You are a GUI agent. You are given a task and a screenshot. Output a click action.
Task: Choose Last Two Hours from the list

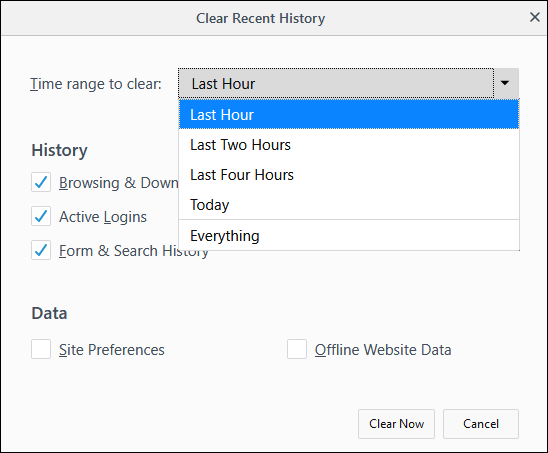click(349, 145)
